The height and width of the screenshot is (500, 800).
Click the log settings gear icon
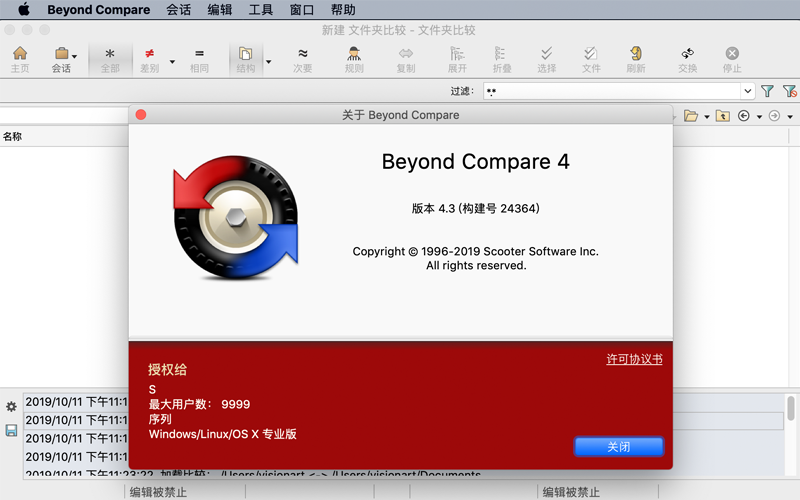(x=11, y=407)
